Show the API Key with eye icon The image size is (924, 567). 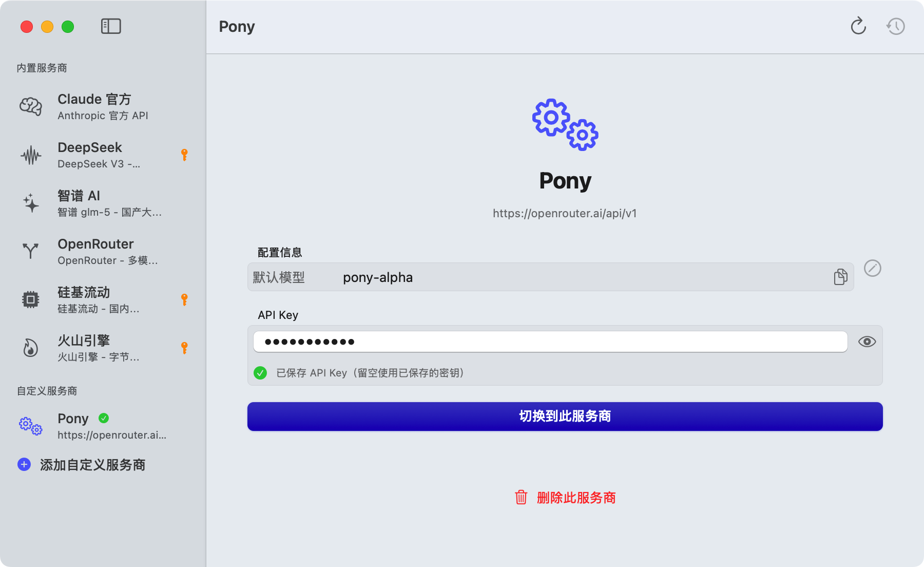[867, 342]
